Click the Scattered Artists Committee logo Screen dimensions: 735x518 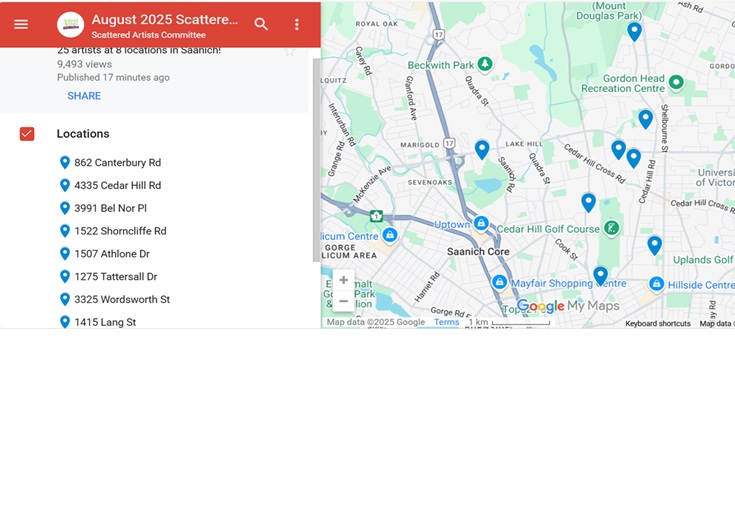(x=70, y=24)
